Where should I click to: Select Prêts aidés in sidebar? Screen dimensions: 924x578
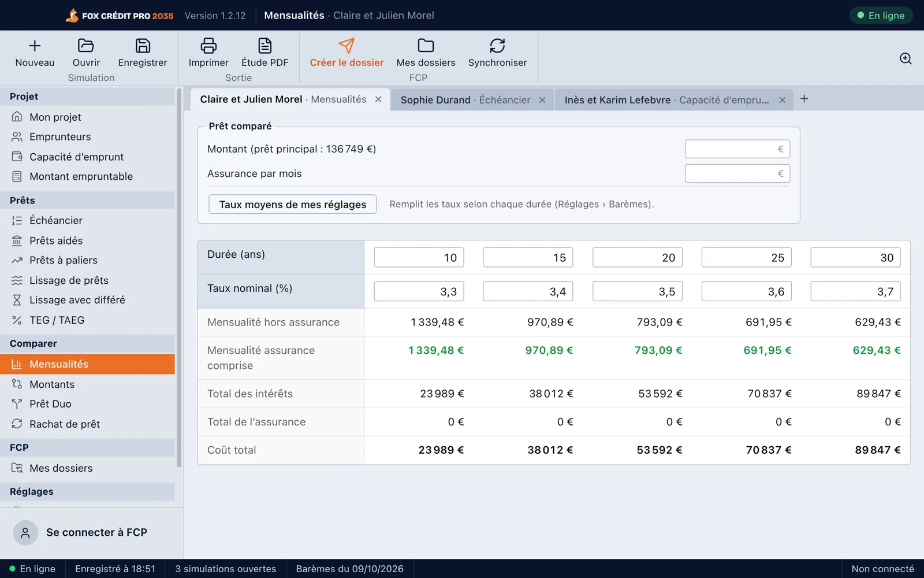pos(88,240)
